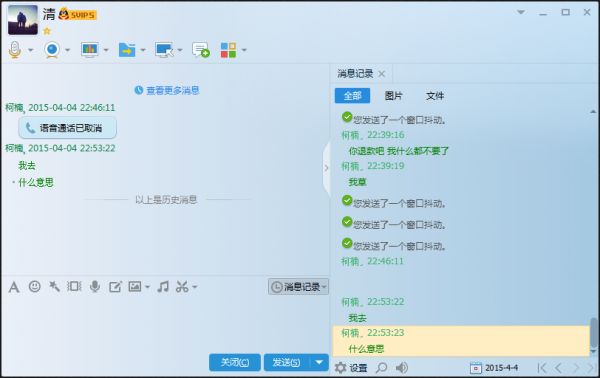
Task: Expand screenshot options dropdown arrow
Action: tap(194, 287)
